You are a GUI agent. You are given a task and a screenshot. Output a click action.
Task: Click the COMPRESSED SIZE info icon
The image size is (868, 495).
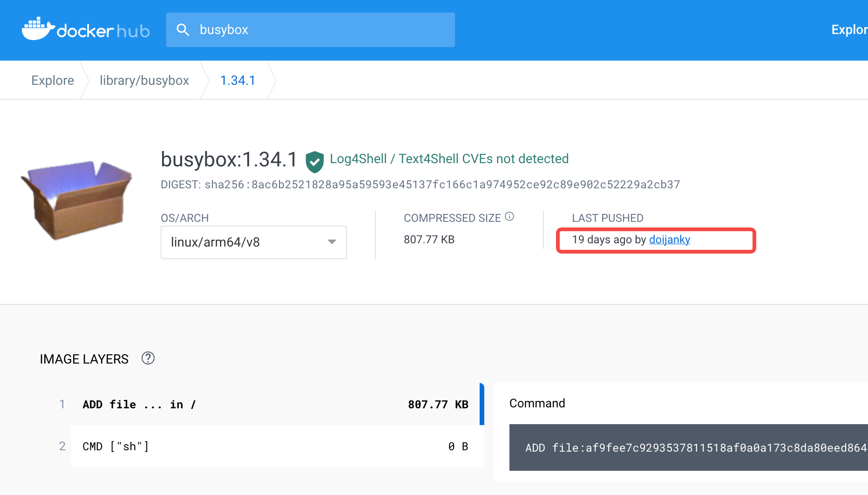tap(510, 216)
